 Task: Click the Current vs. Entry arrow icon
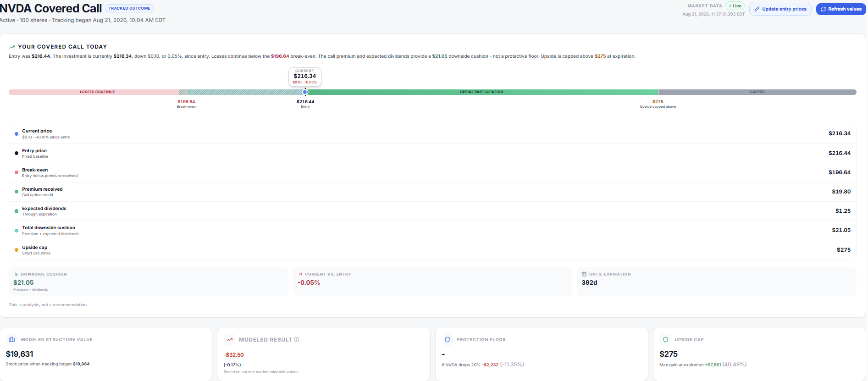(300, 274)
